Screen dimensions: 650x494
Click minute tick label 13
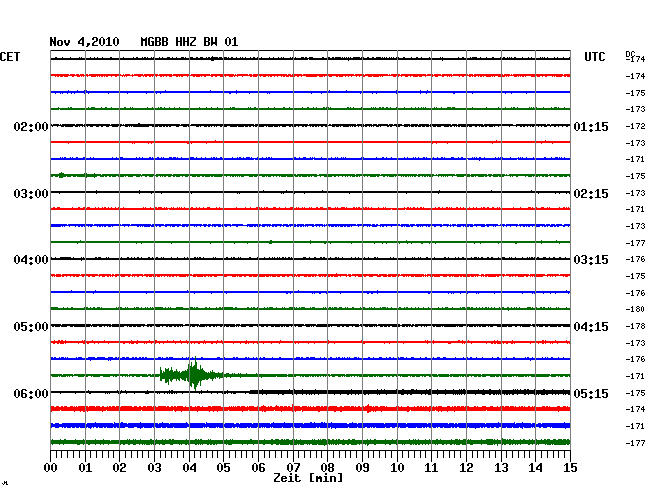coord(501,467)
